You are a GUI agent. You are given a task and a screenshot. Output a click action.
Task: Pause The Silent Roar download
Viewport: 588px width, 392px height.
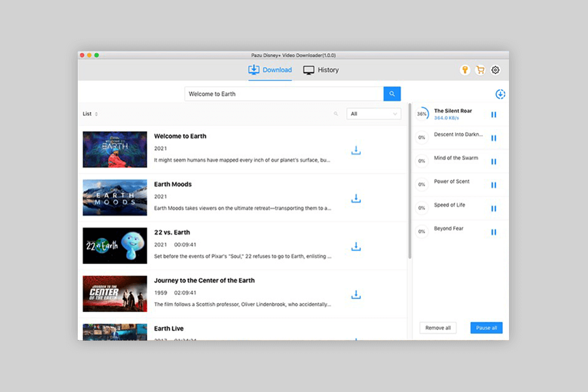[494, 115]
